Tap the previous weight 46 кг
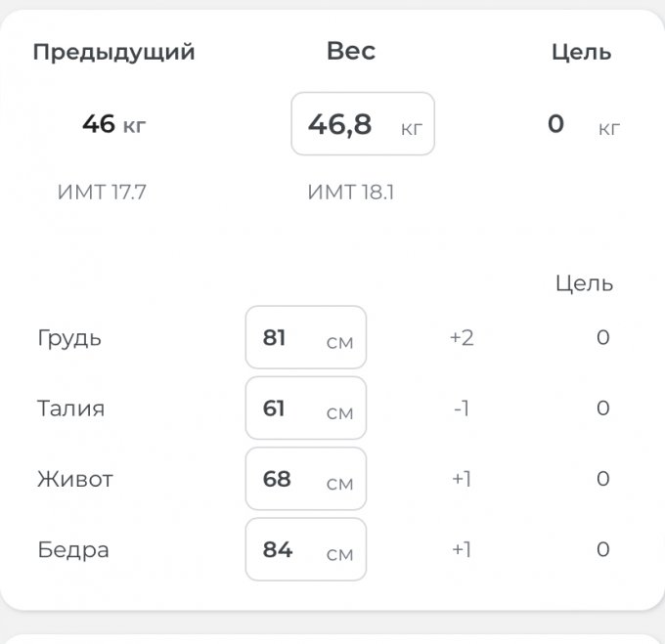 point(113,124)
